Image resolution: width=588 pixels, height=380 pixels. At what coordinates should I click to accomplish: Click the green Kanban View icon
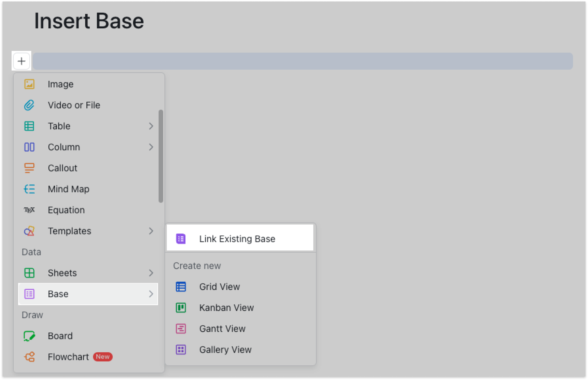(181, 308)
